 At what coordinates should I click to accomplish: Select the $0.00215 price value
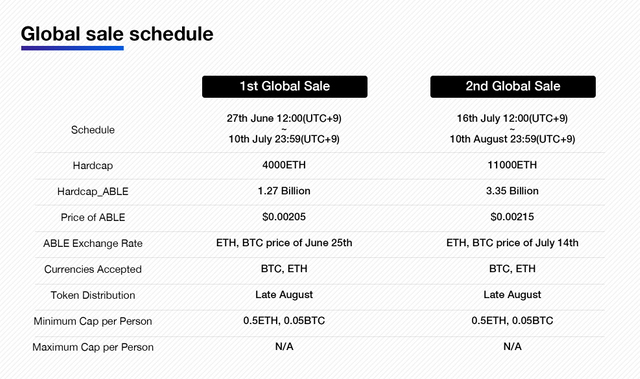[512, 217]
